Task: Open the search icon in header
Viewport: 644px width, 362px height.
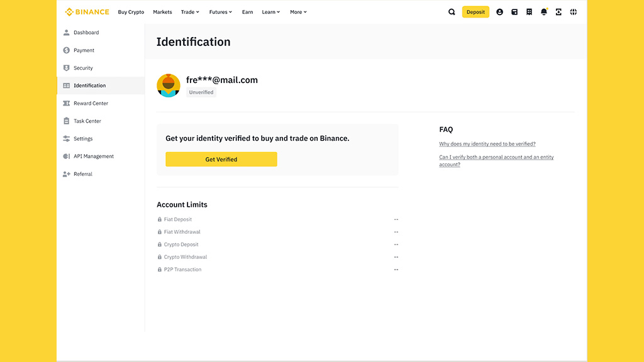Action: [452, 12]
